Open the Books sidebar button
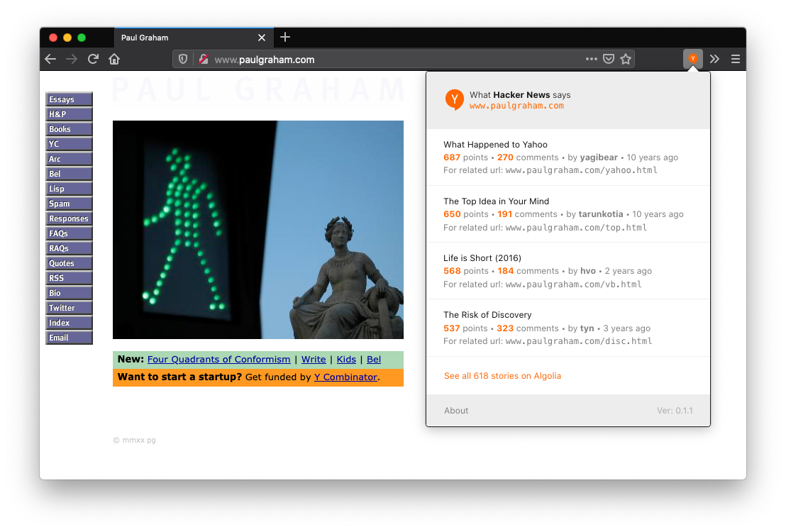 click(x=70, y=129)
